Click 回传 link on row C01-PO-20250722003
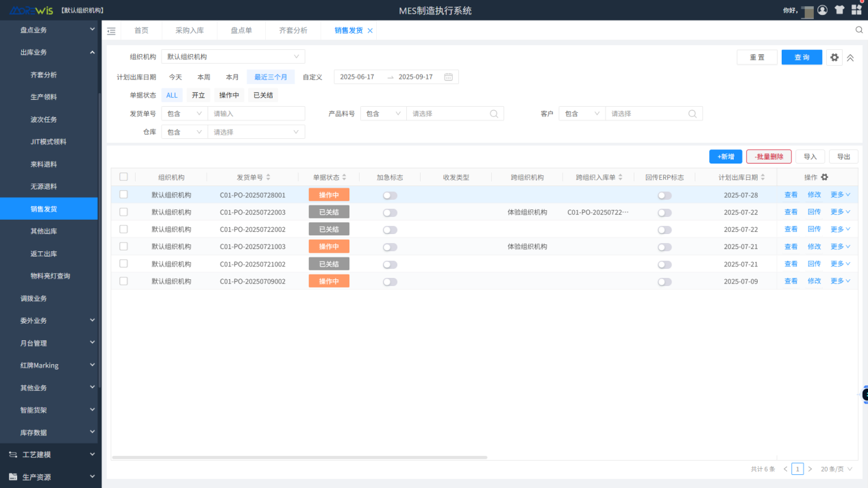Image resolution: width=868 pixels, height=488 pixels. tap(814, 211)
